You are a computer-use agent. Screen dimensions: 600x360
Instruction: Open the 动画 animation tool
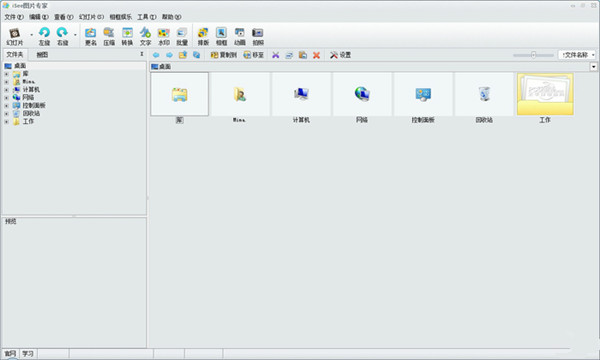click(x=240, y=37)
